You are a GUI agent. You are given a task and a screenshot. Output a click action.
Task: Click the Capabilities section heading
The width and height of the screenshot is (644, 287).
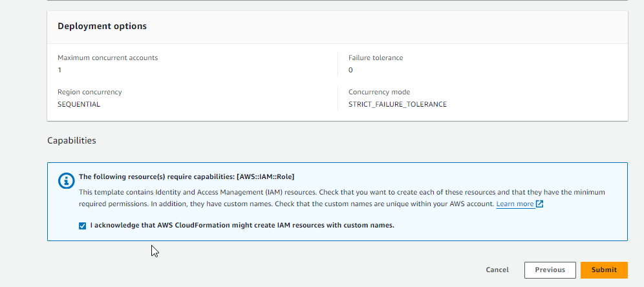[72, 140]
